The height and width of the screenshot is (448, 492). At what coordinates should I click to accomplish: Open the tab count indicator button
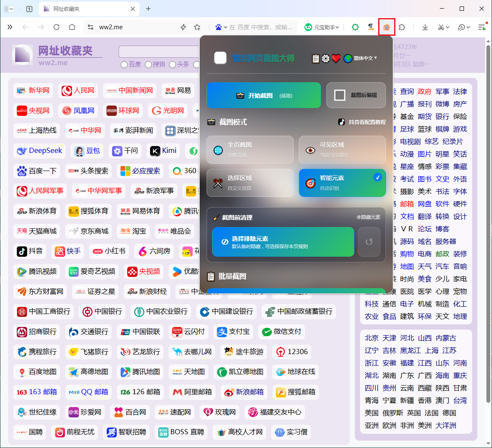(x=29, y=9)
